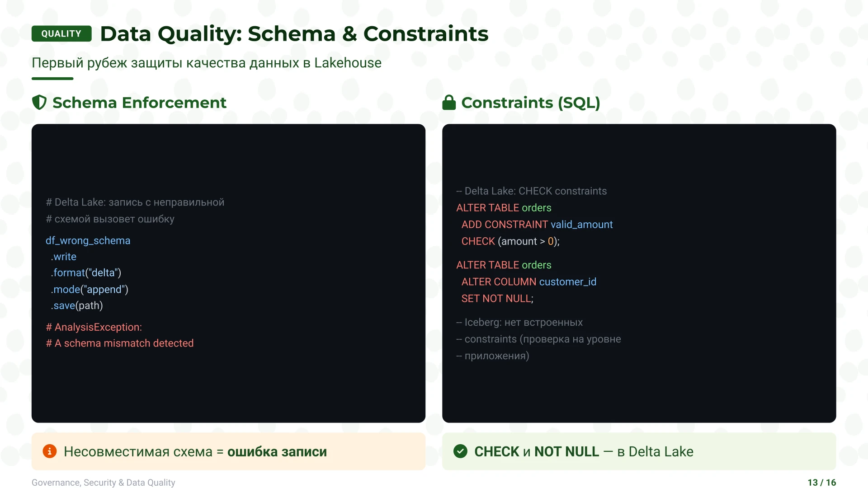The width and height of the screenshot is (868, 488).
Task: Click the AnalysisException comment line
Action: pos(94,327)
